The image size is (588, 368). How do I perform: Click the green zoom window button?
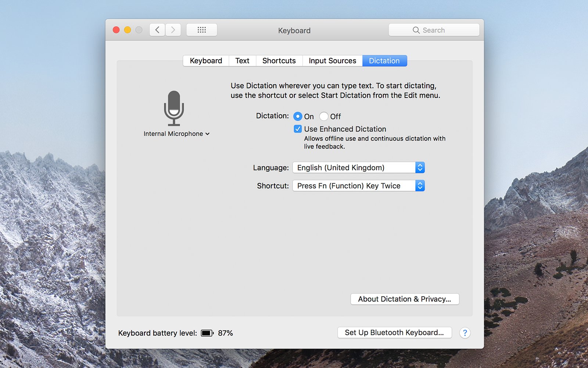pos(139,30)
